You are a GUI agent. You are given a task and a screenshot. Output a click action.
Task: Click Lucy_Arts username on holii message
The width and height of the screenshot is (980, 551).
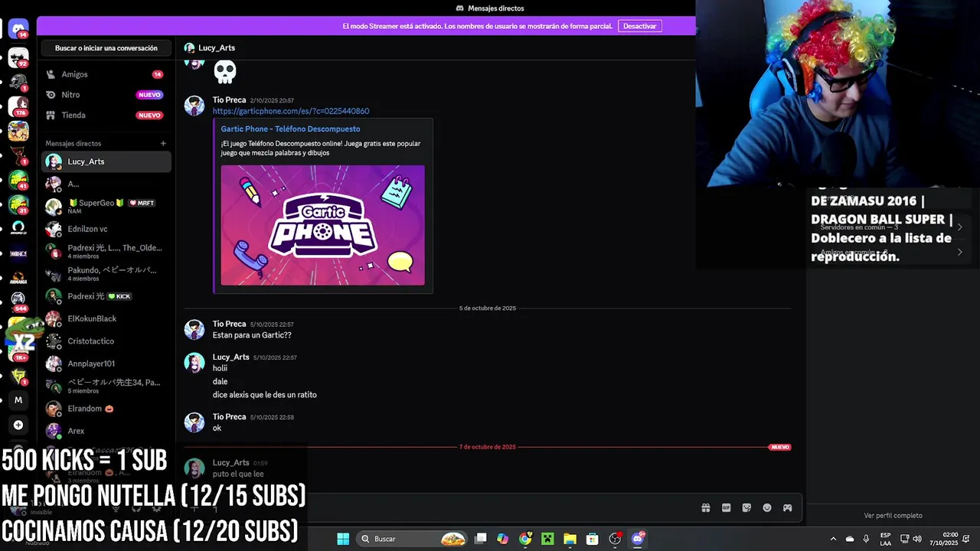tap(230, 357)
